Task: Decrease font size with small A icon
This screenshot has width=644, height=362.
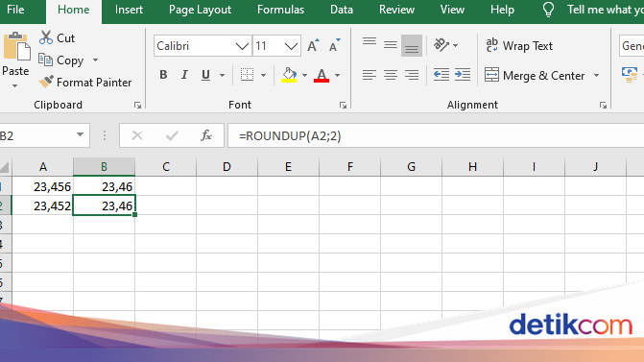Action: click(334, 45)
